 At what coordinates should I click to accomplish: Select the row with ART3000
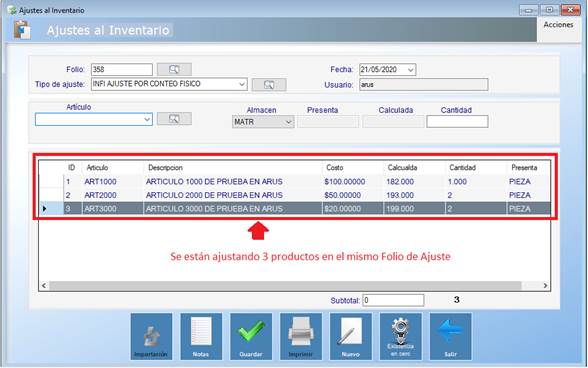click(x=295, y=209)
